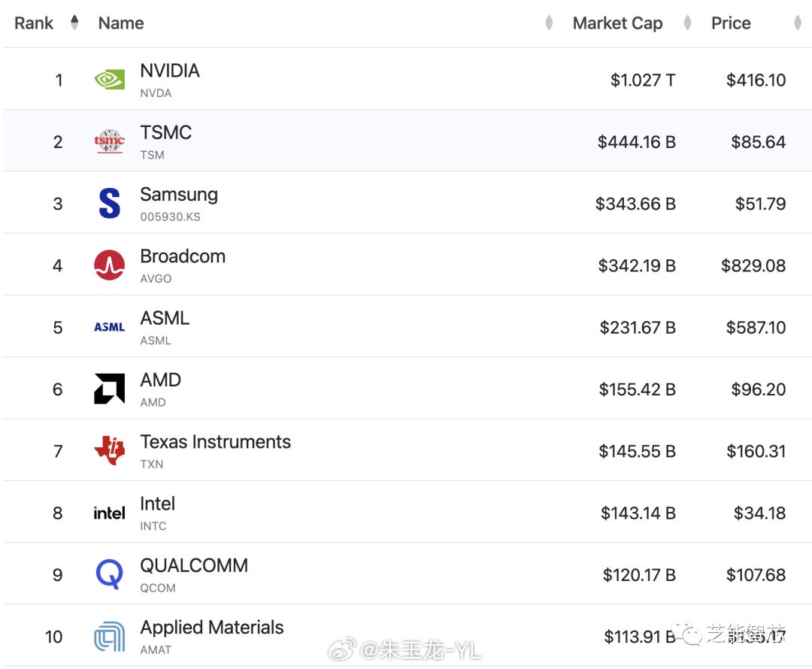The image size is (812, 669).
Task: Open the NVIDIA company name link
Action: [x=170, y=71]
